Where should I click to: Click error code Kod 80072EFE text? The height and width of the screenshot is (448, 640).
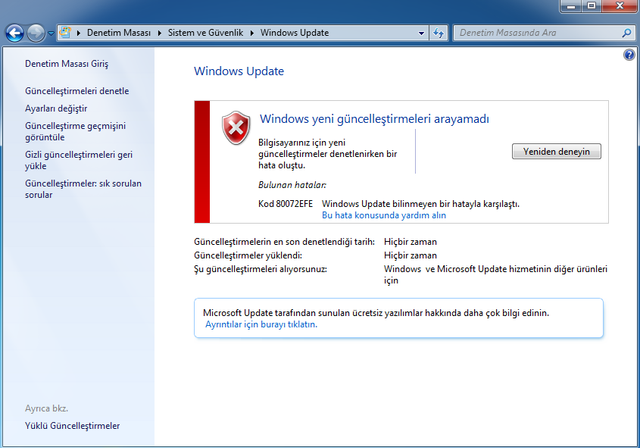coord(285,204)
